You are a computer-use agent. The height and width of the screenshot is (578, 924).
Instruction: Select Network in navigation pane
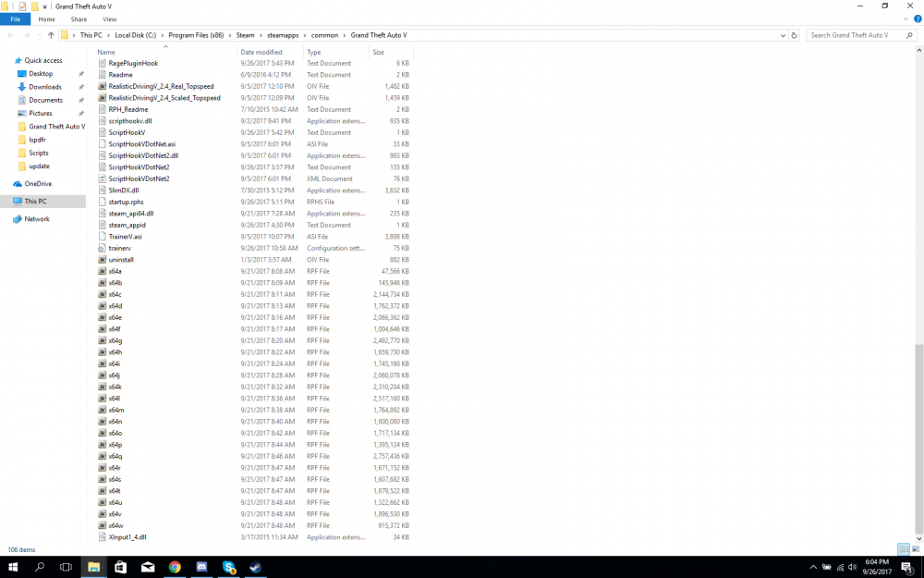[x=37, y=219]
